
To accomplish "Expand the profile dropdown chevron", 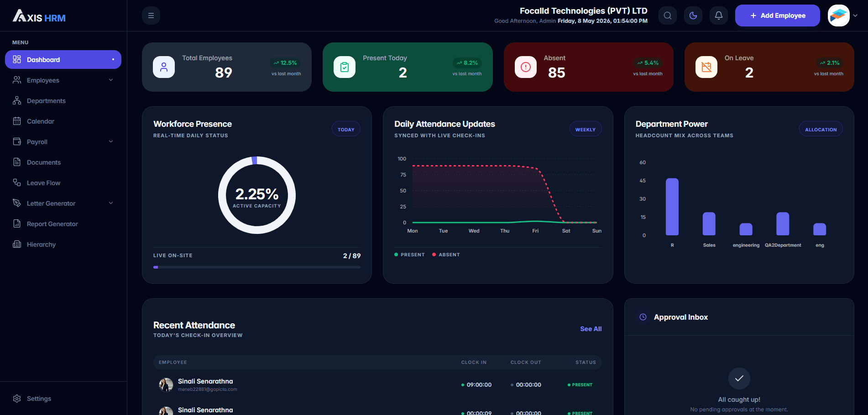I will (x=856, y=16).
